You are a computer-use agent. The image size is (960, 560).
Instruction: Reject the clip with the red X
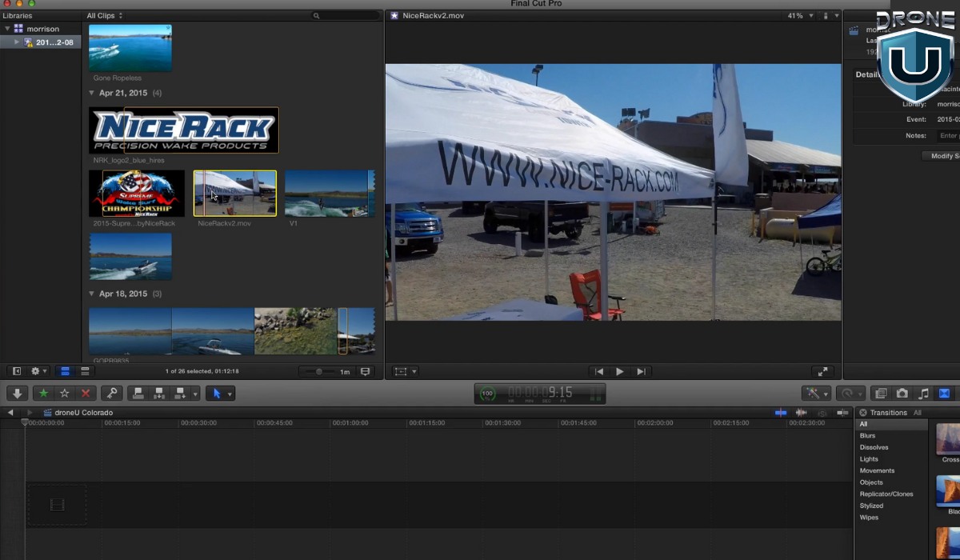[x=85, y=394]
